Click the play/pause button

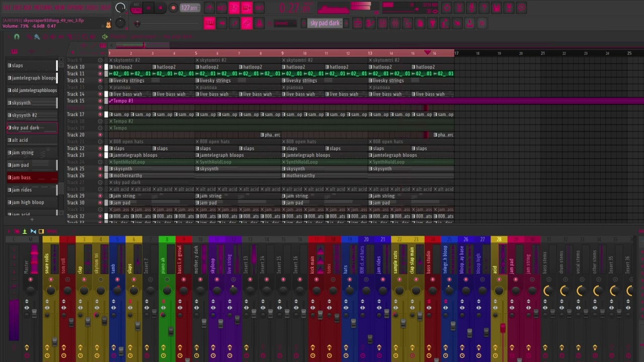point(148,8)
